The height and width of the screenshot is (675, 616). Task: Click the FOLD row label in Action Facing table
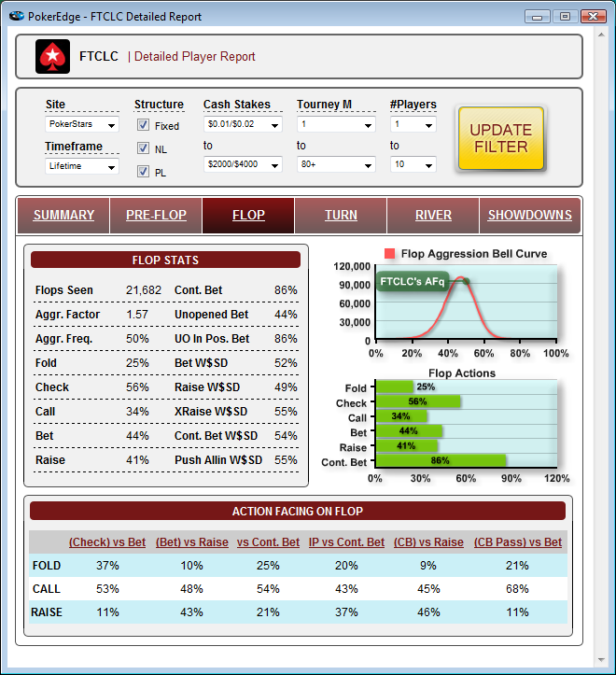(x=47, y=566)
